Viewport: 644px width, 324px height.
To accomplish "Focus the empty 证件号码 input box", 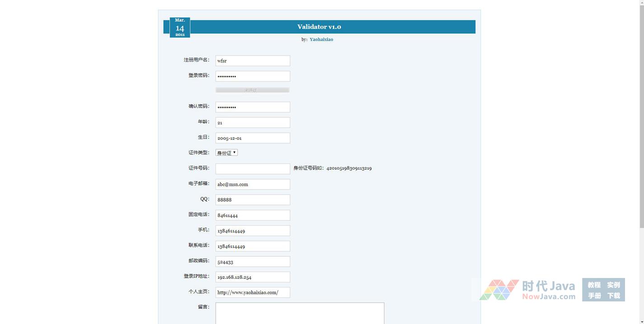I will [x=253, y=169].
